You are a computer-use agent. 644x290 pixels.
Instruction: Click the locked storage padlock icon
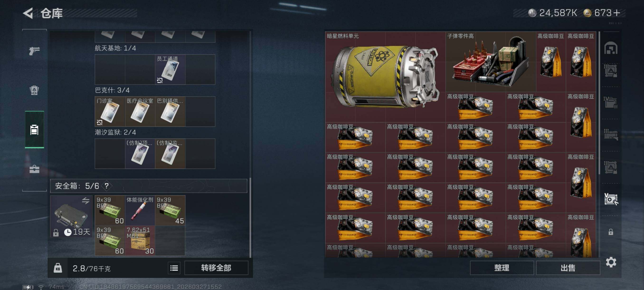pyautogui.click(x=611, y=232)
